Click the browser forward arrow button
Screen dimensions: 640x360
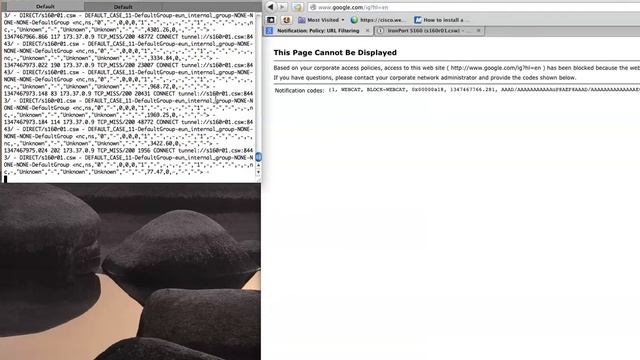coord(282,7)
